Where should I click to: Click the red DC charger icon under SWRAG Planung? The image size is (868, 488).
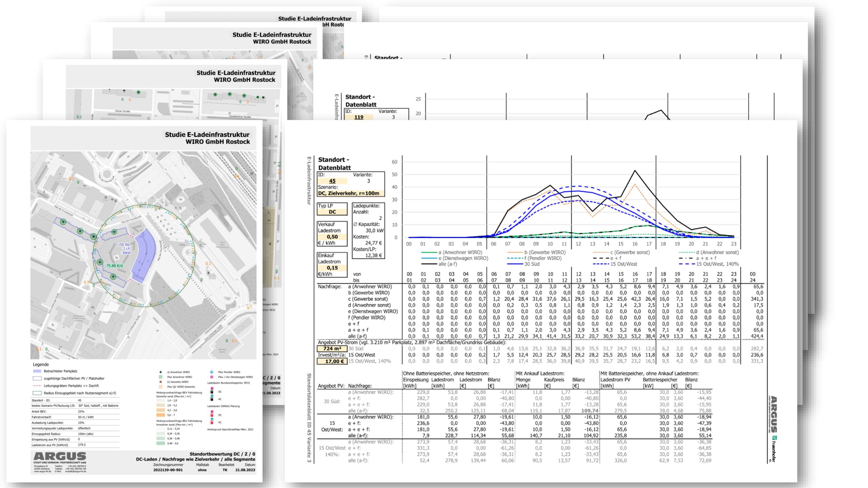(x=212, y=414)
